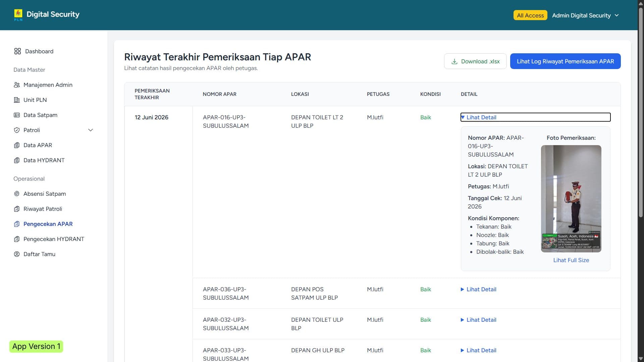Click location DEPAN GH ULP BLP
The image size is (644, 362).
coord(318,350)
